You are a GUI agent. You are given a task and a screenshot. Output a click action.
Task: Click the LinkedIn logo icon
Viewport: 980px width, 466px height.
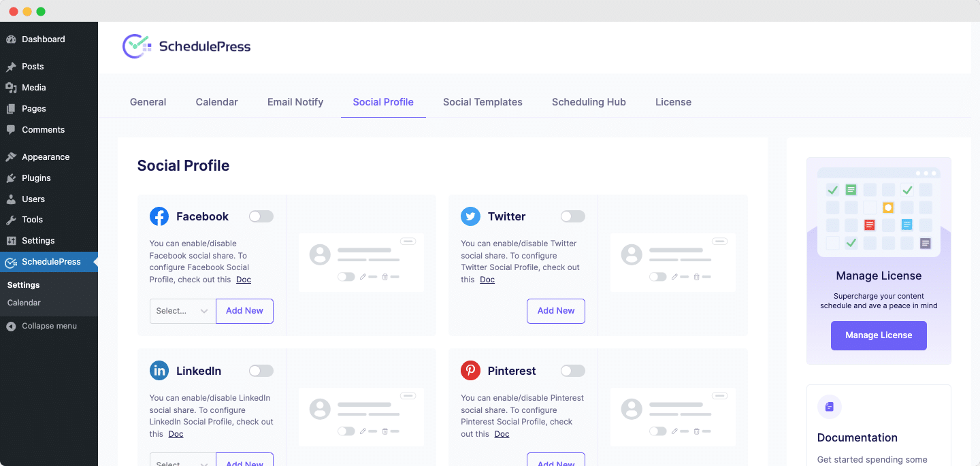coord(159,371)
